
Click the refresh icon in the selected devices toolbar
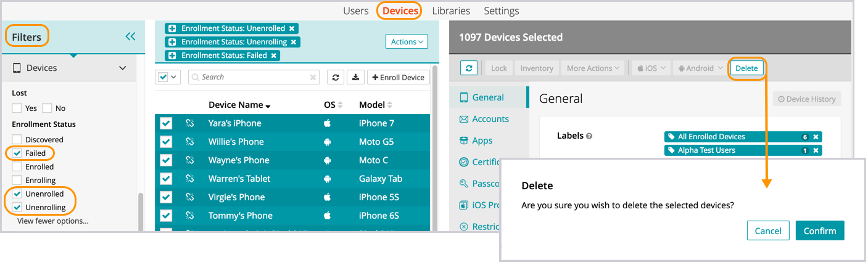pyautogui.click(x=468, y=68)
